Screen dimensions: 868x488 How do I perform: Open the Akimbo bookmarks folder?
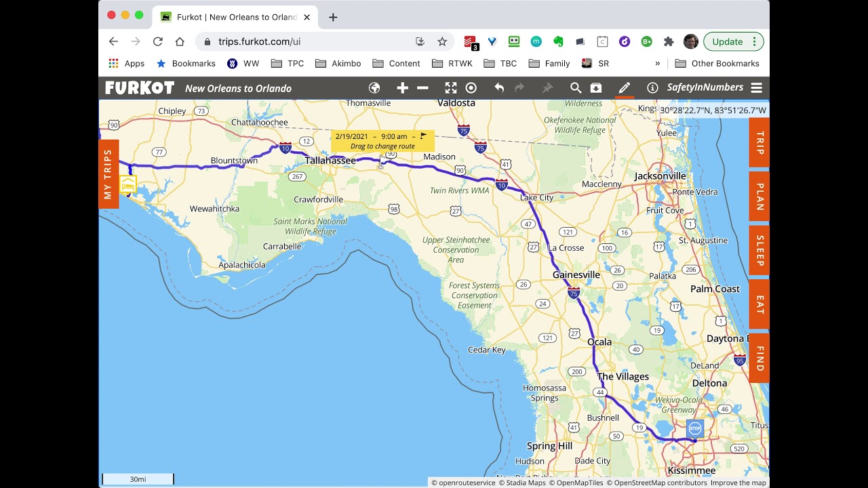[x=338, y=63]
